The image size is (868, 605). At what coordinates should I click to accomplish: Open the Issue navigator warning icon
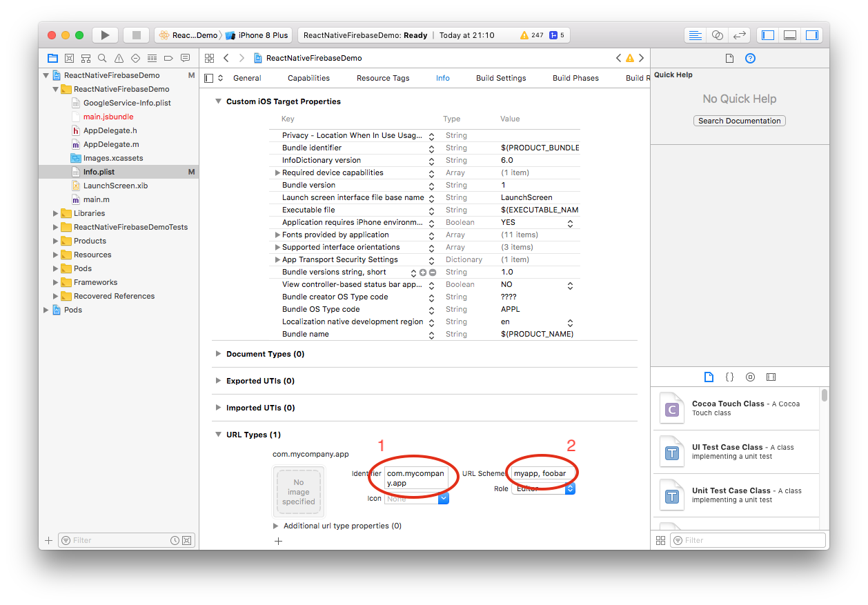coord(119,58)
